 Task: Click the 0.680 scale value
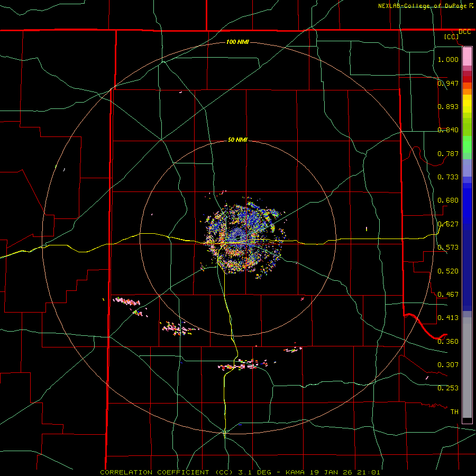(x=448, y=200)
